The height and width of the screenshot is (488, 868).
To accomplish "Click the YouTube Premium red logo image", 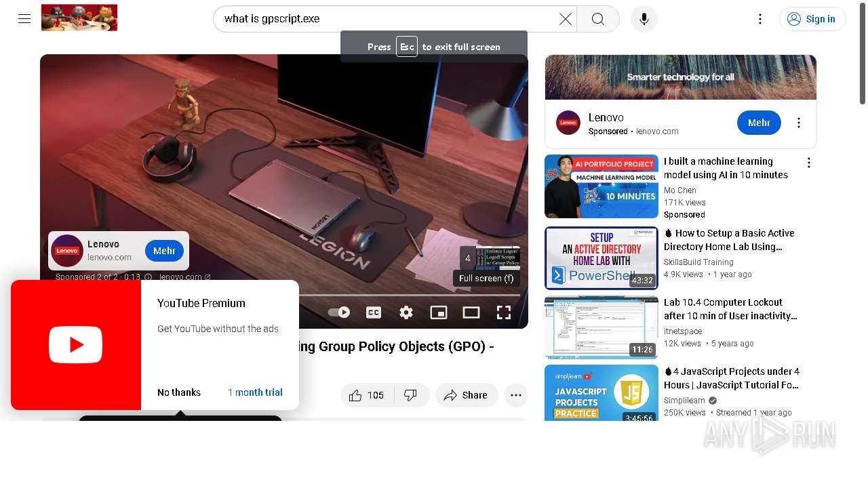I will click(x=76, y=345).
